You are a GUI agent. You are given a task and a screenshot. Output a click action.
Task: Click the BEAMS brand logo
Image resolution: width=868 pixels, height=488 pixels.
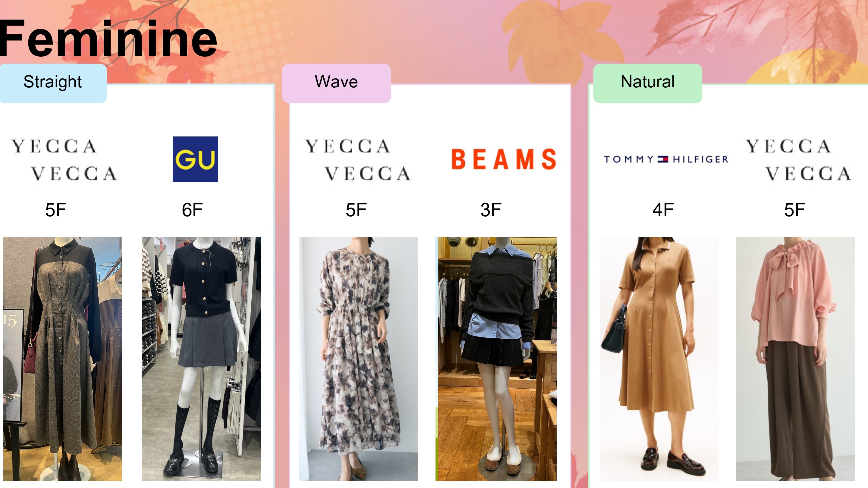504,159
